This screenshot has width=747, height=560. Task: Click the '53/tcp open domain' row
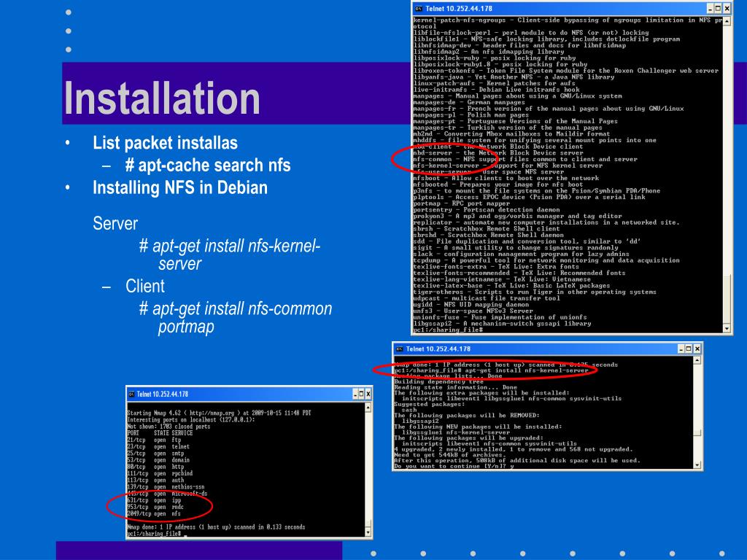pos(158,461)
